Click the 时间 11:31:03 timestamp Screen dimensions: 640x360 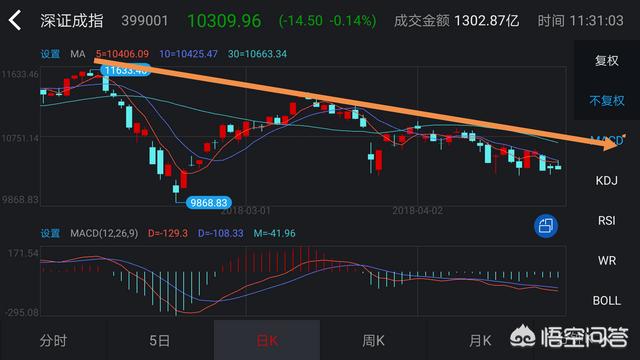pyautogui.click(x=580, y=20)
